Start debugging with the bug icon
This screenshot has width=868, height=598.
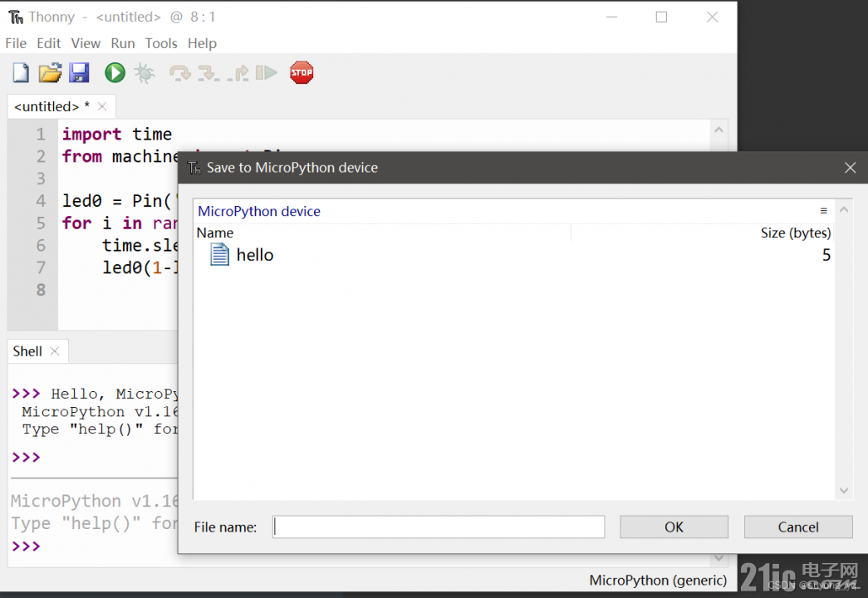click(x=145, y=72)
